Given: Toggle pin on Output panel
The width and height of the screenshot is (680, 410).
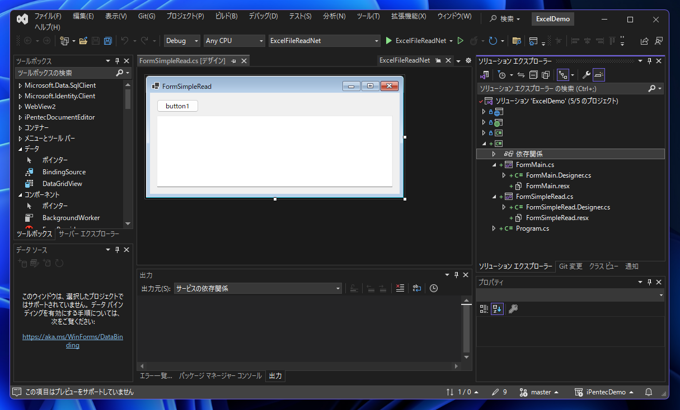Looking at the screenshot, I should (456, 275).
